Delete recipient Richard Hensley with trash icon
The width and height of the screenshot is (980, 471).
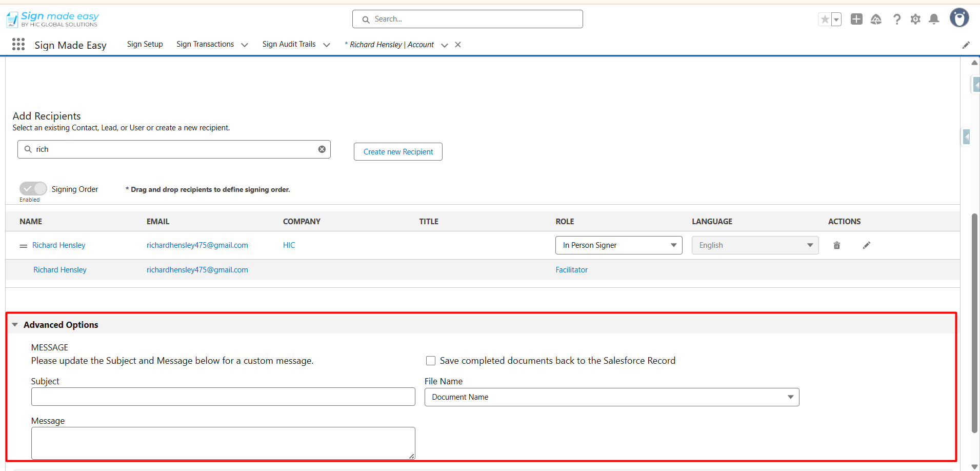point(836,245)
